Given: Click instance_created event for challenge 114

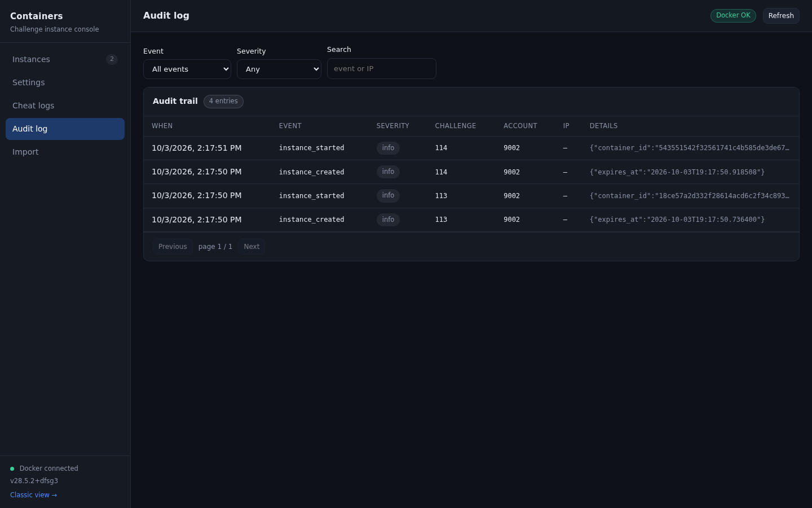Looking at the screenshot, I should click(312, 172).
